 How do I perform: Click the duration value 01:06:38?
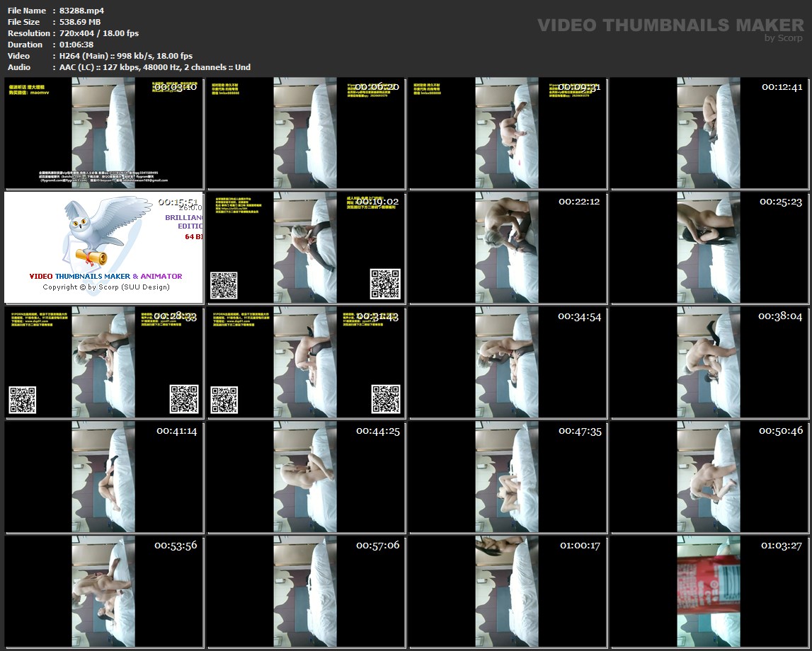tap(76, 45)
